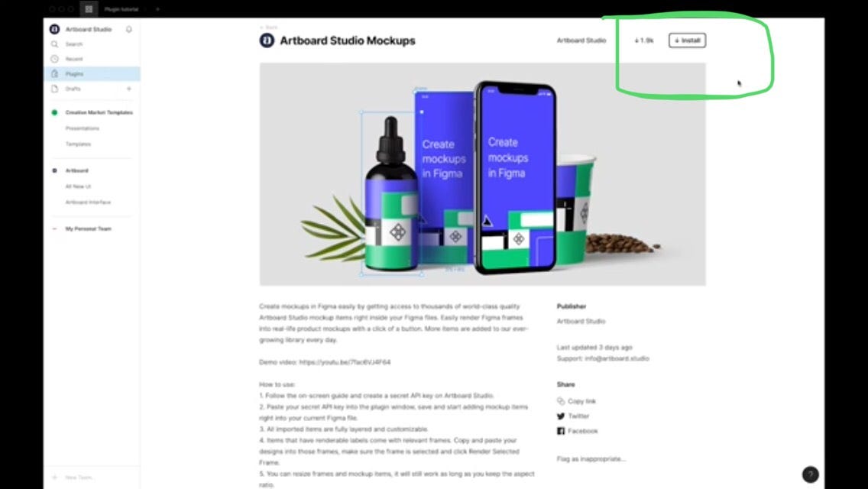Add a new draft with the plus icon
868x489 pixels.
pyautogui.click(x=129, y=89)
